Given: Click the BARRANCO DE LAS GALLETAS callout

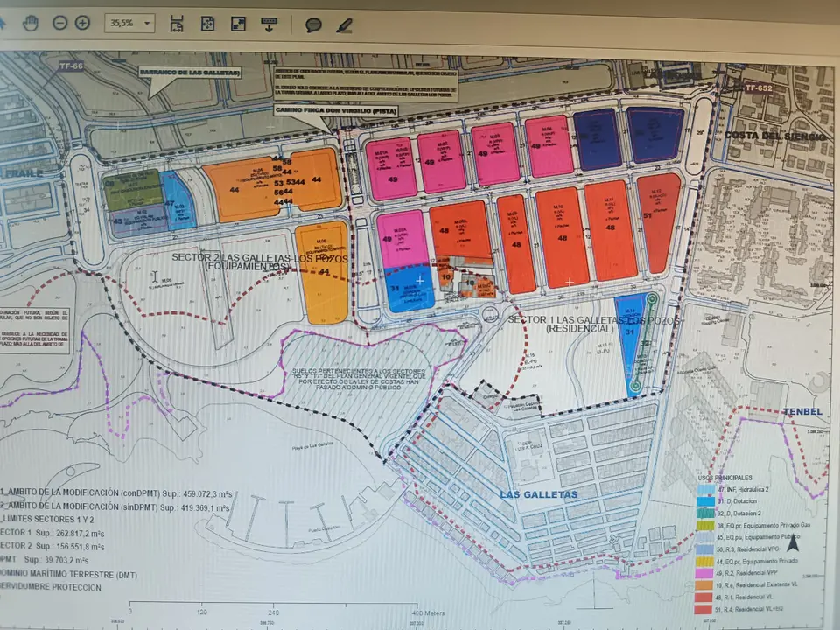Looking at the screenshot, I should tap(190, 73).
